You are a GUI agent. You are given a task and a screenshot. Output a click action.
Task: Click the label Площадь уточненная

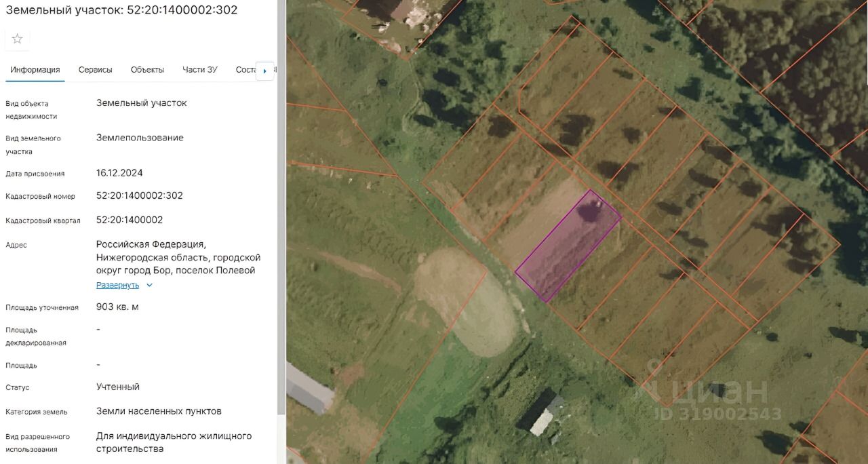pyautogui.click(x=42, y=308)
